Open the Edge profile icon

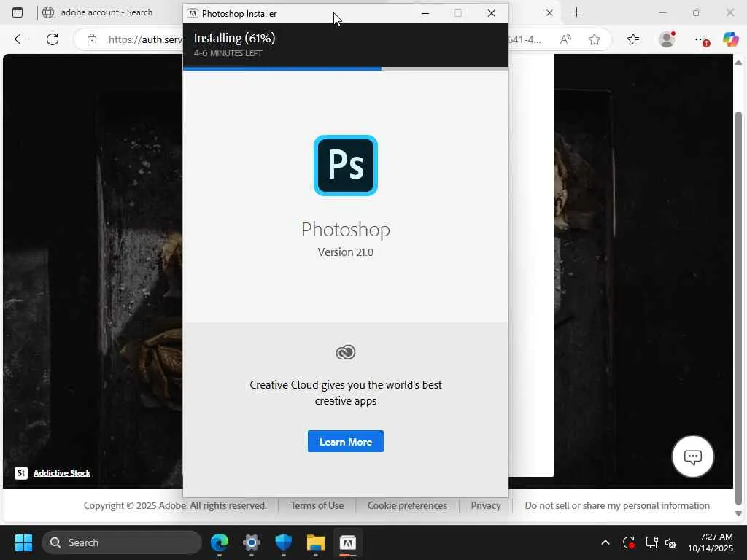[x=667, y=39]
